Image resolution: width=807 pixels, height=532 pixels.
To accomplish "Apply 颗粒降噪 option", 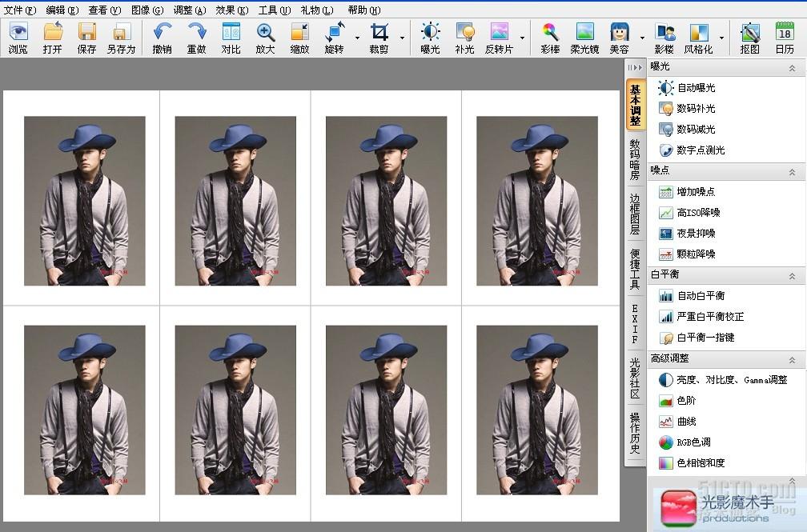I will pyautogui.click(x=687, y=254).
